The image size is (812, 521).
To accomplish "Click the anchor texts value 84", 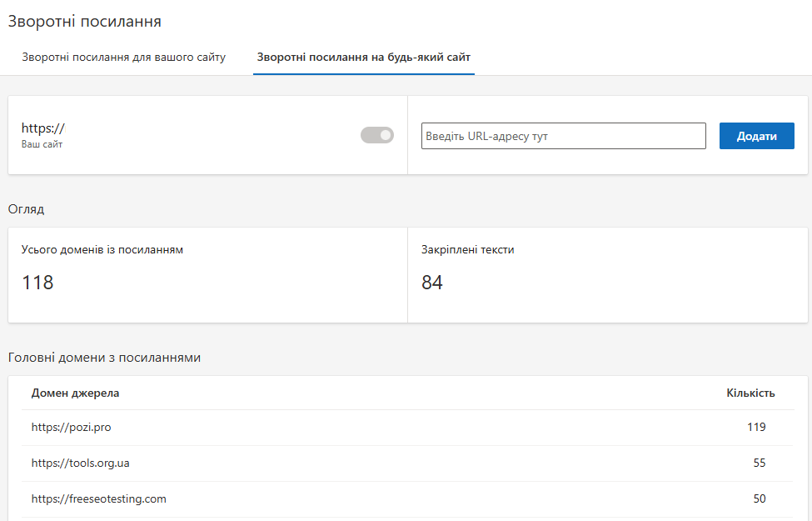I will [431, 283].
